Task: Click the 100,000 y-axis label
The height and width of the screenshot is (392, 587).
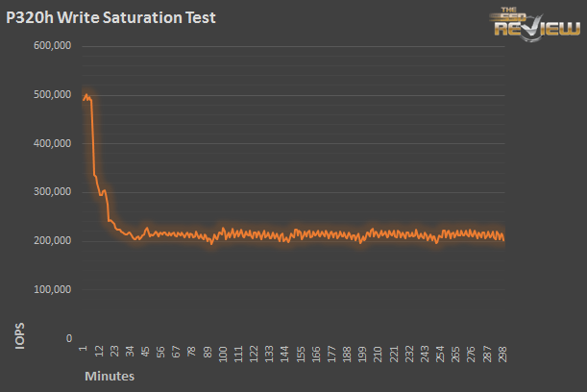Action: coord(53,289)
